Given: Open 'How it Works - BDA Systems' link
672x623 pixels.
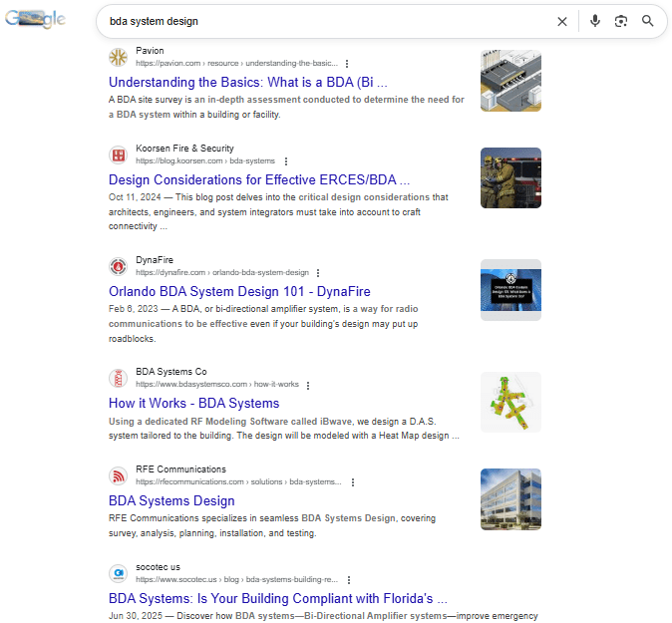Looking at the screenshot, I should (x=193, y=403).
